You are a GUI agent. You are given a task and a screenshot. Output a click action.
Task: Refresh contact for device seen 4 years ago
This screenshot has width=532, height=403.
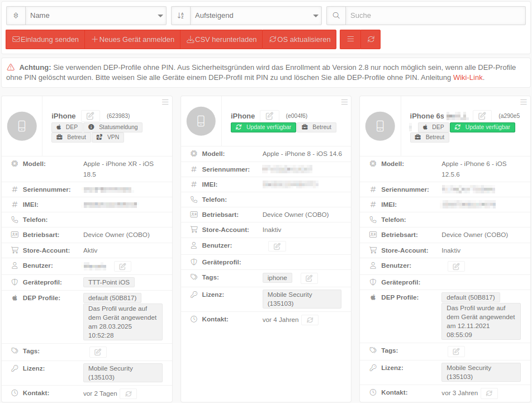310,320
